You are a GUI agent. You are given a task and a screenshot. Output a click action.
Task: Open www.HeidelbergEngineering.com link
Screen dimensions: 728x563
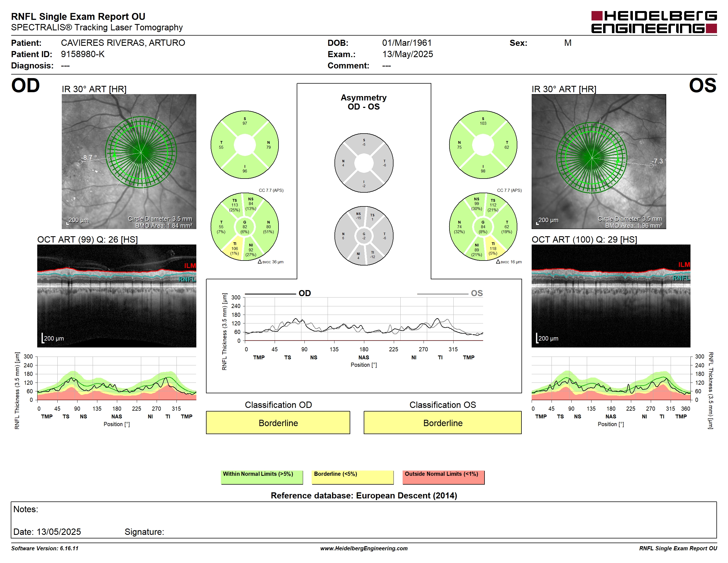(364, 548)
